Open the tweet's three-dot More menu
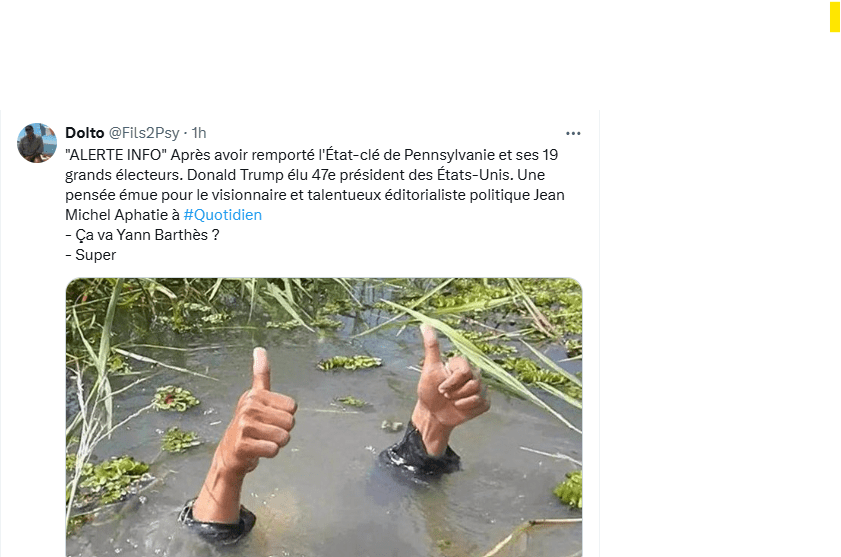The height and width of the screenshot is (557, 841). click(573, 133)
